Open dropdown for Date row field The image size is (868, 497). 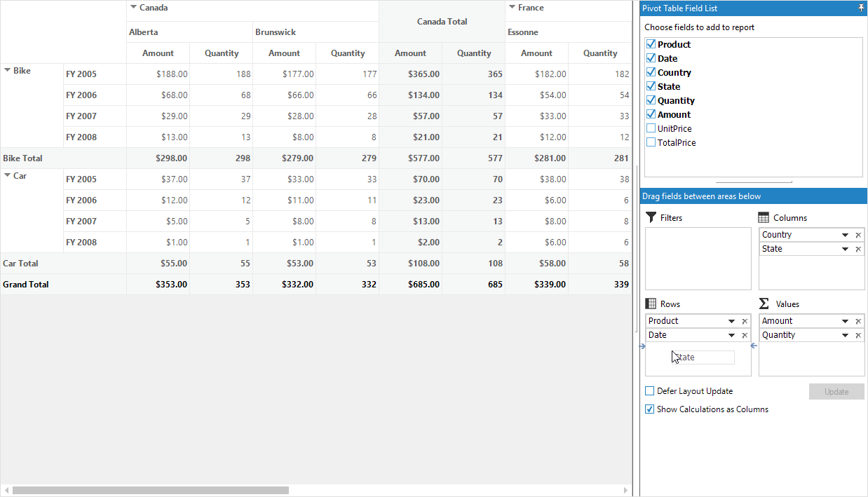731,335
